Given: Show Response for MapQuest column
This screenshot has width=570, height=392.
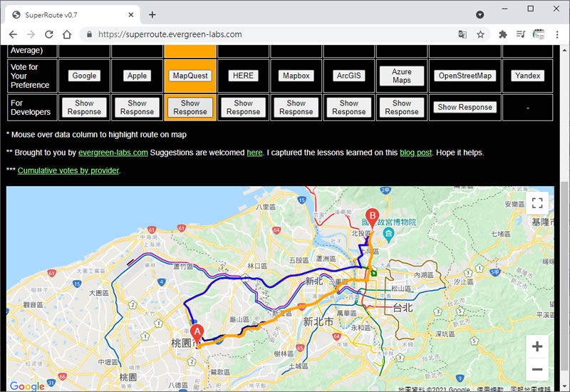Looking at the screenshot, I should click(190, 108).
